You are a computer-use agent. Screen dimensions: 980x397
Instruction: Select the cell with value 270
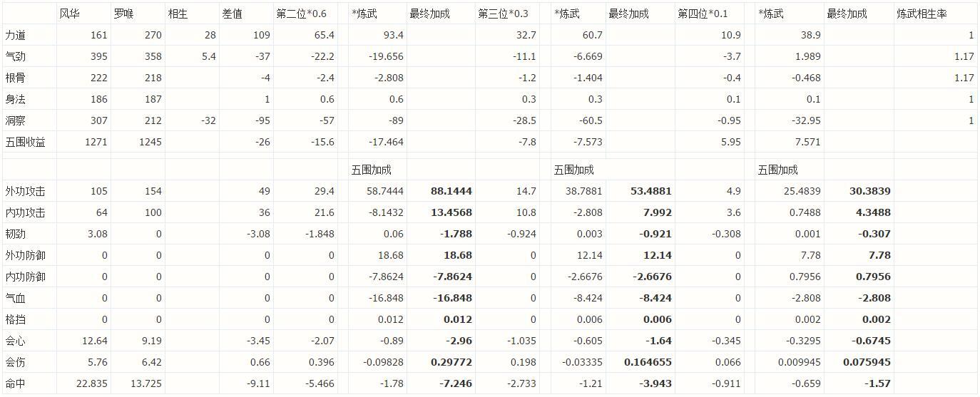(x=153, y=35)
